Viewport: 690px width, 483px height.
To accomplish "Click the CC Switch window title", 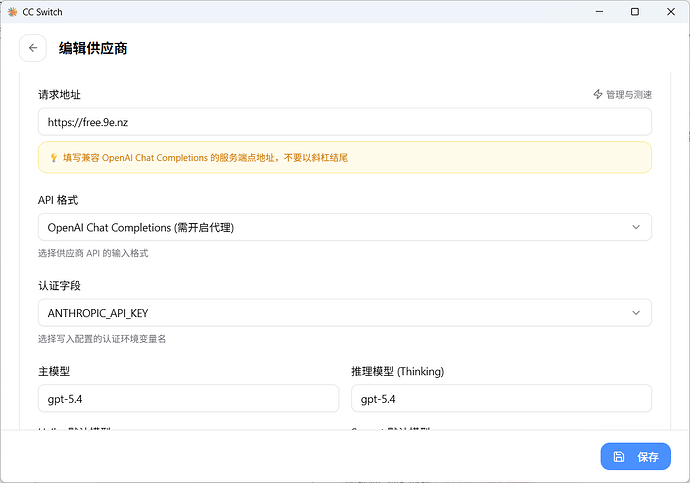I will pos(42,12).
